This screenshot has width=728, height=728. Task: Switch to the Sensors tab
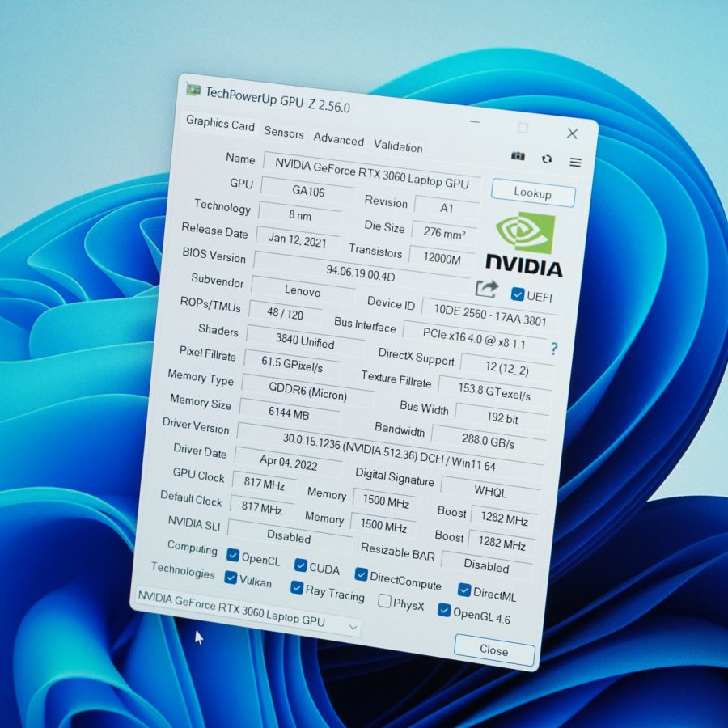coord(284,133)
